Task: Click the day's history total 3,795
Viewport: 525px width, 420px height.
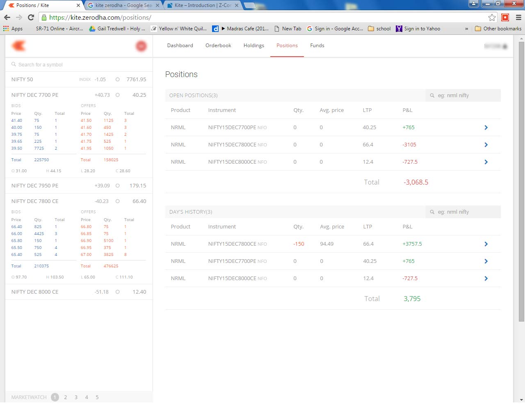Action: tap(412, 299)
